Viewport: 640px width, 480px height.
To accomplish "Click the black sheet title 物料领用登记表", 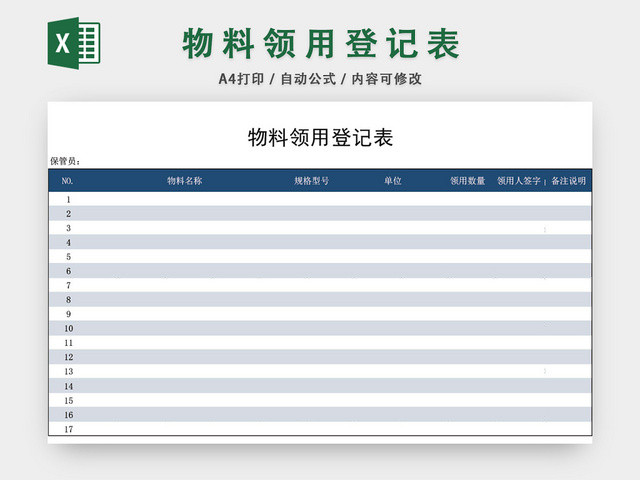I will tap(320, 137).
